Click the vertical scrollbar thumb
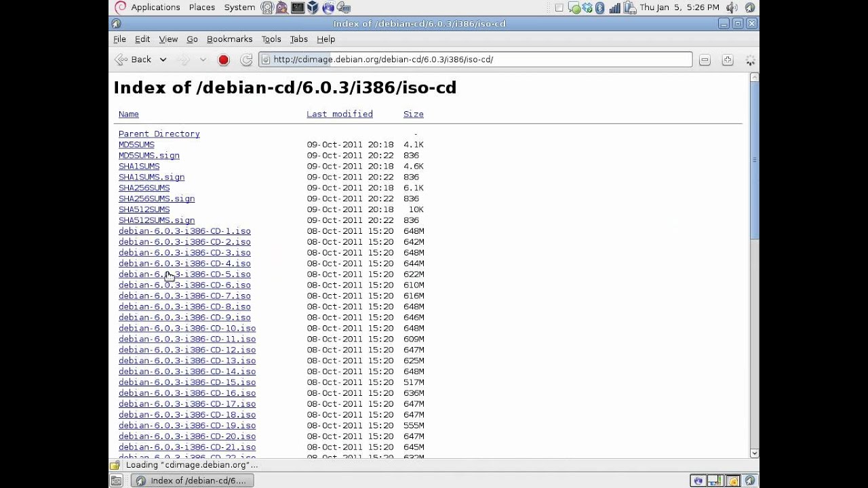 point(754,160)
